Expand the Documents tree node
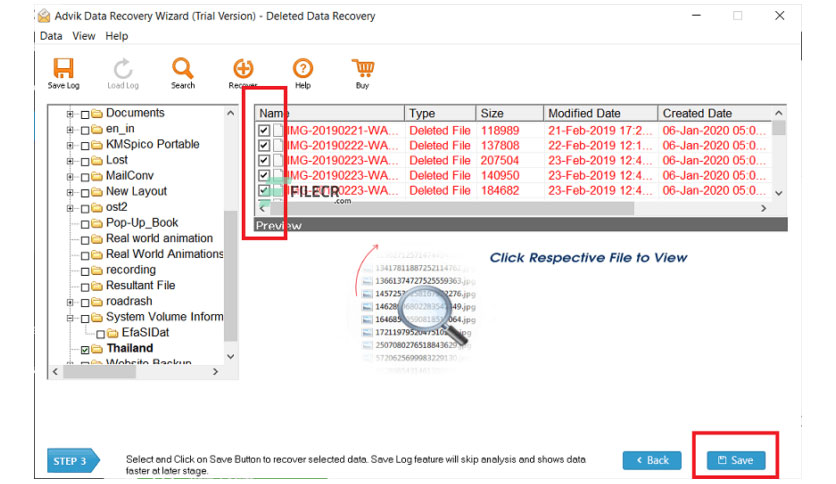 click(70, 114)
